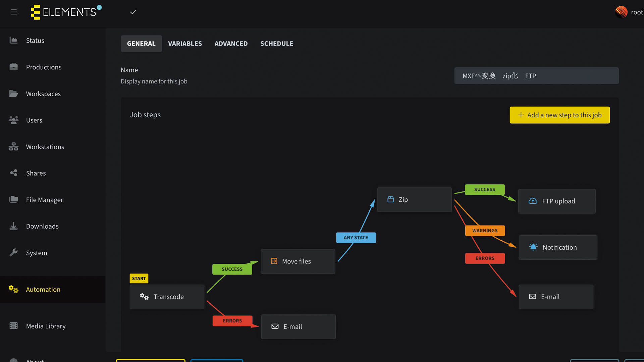Click the Transcode gears icon
This screenshot has width=644, height=362.
tap(144, 296)
